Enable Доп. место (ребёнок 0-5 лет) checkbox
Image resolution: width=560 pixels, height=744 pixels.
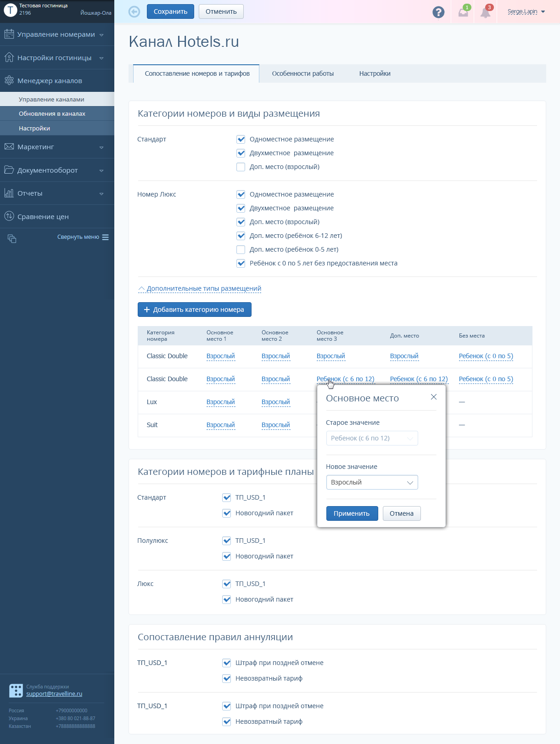[241, 249]
